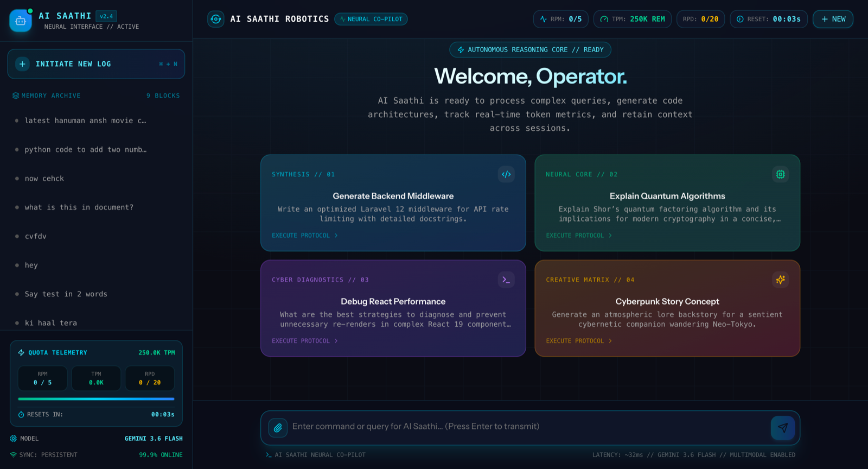Click the 'NEURAL CORE // 02' card label
Viewport: 868px width, 469px height.
[582, 174]
